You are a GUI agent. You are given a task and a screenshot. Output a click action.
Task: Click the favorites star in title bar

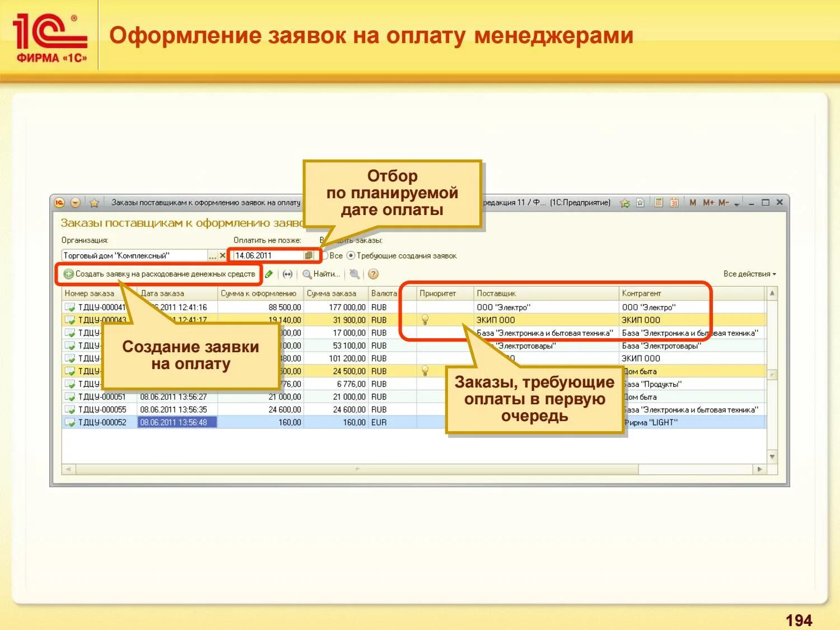click(x=94, y=203)
